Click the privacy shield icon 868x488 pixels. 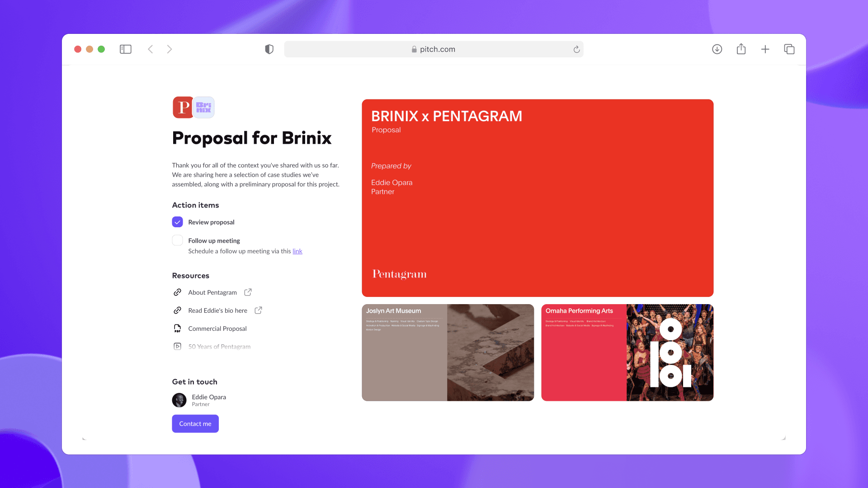click(x=269, y=49)
